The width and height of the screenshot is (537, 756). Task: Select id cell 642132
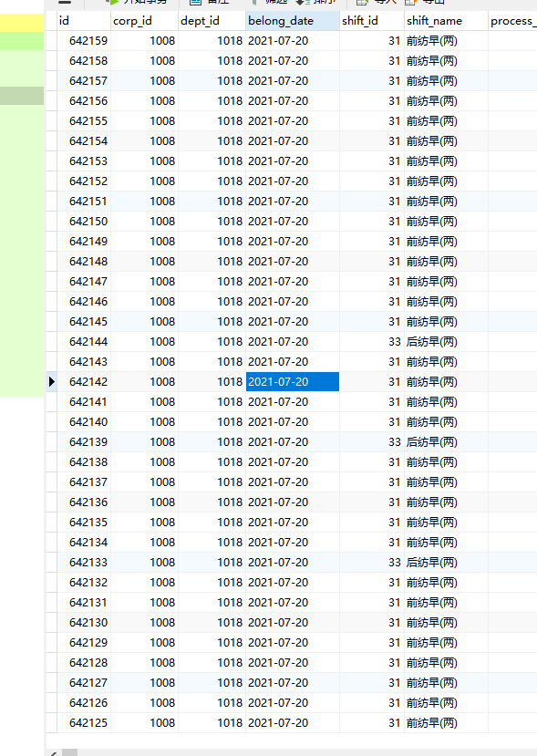pos(84,583)
